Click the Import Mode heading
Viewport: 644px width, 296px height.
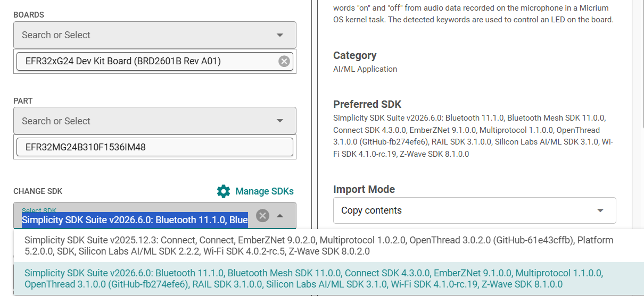coord(364,189)
